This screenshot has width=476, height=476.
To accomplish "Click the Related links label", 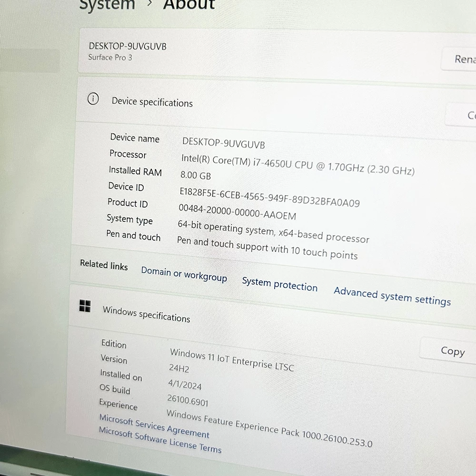I will (x=104, y=264).
